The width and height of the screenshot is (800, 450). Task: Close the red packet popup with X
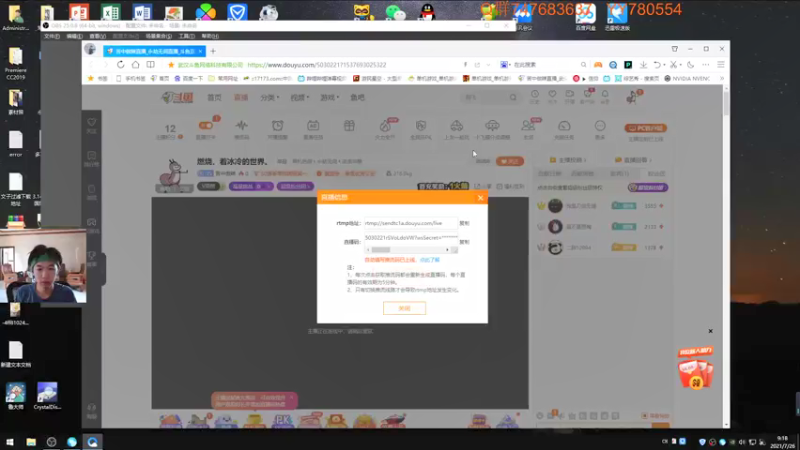710,331
